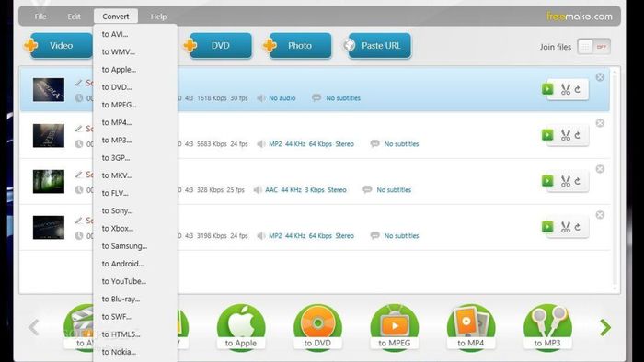644x362 pixels.
Task: Select 'to Samsung...' menu entry
Action: tap(135, 245)
